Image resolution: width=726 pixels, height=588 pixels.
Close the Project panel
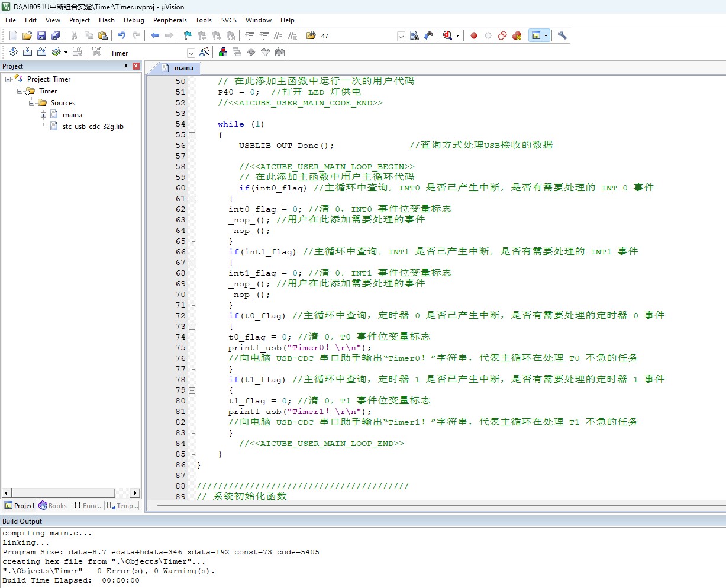(x=136, y=66)
